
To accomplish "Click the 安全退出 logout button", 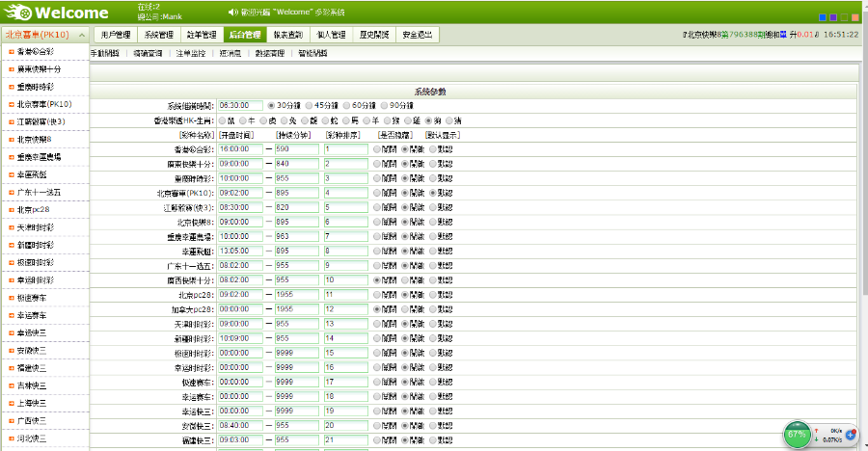I will tap(418, 35).
